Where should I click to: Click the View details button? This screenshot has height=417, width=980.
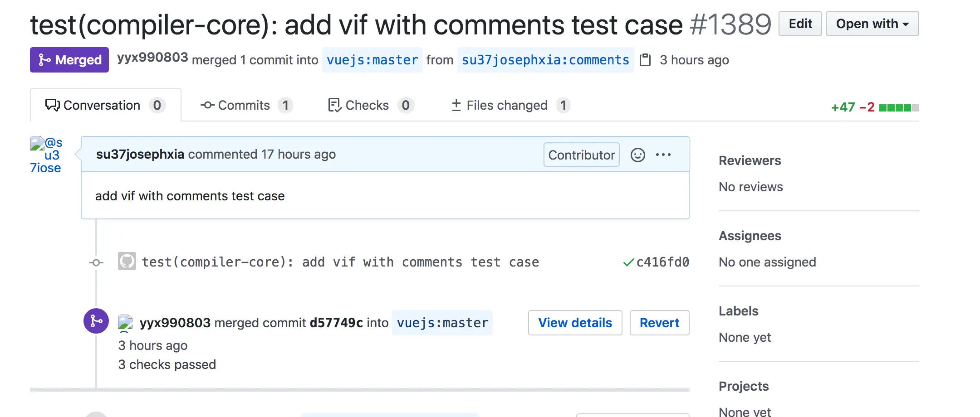(x=575, y=323)
